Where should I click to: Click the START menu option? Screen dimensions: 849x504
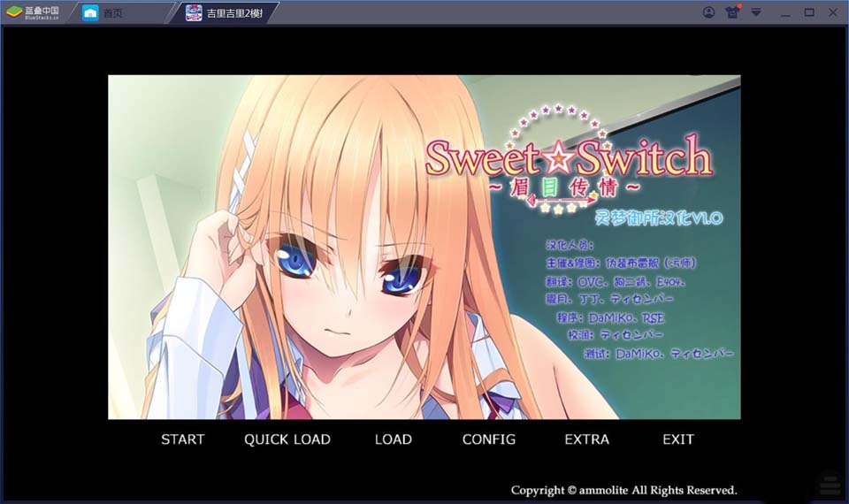pyautogui.click(x=182, y=439)
